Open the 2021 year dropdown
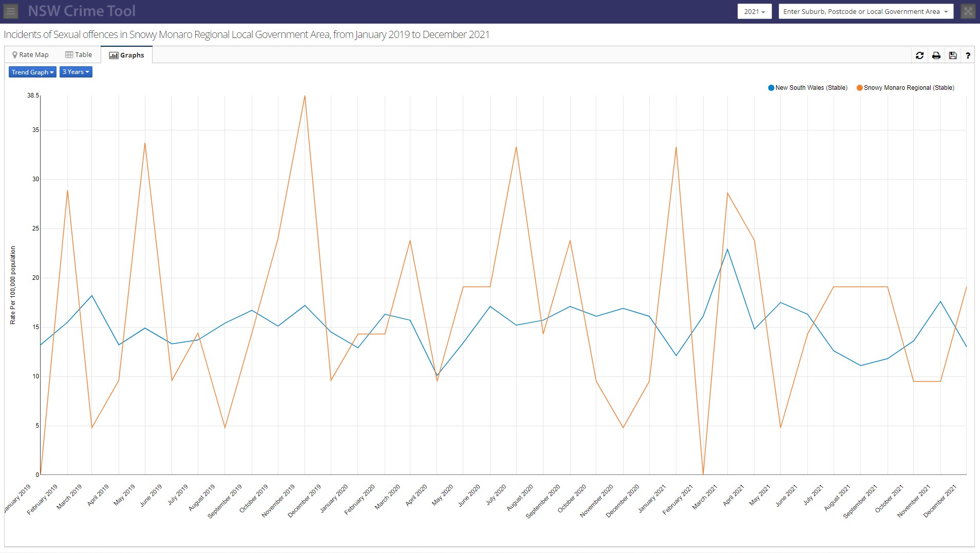This screenshot has width=980, height=553. 754,11
